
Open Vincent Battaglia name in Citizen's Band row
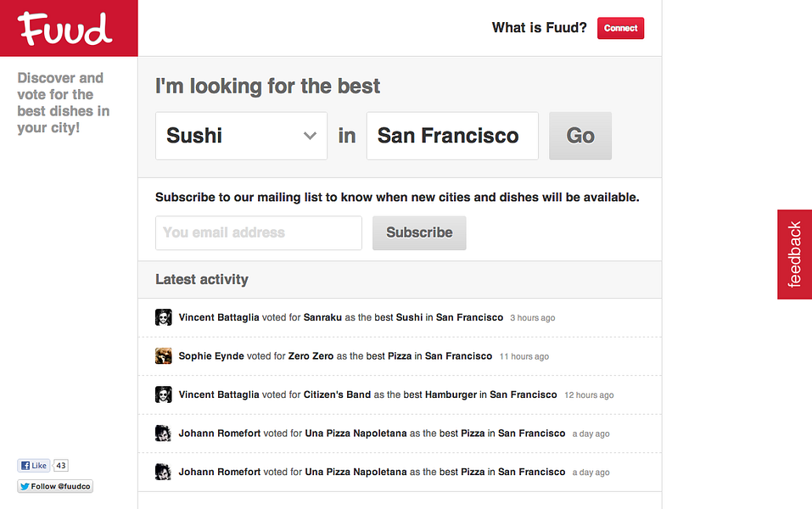[x=219, y=394]
